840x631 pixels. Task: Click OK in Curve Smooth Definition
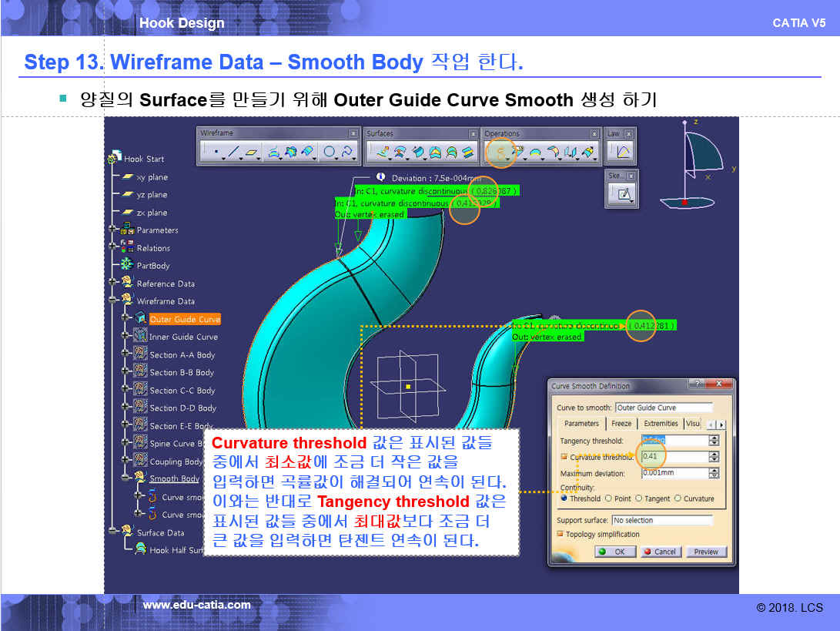point(614,552)
